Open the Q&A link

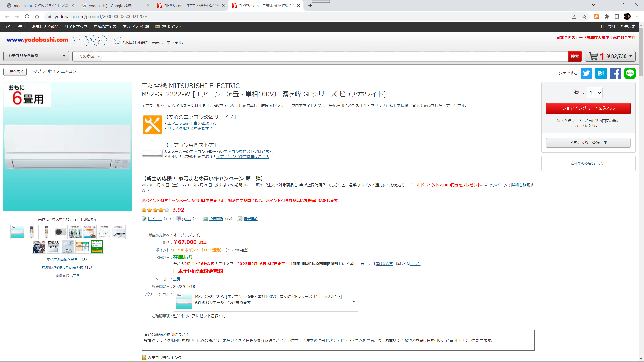pos(186,219)
